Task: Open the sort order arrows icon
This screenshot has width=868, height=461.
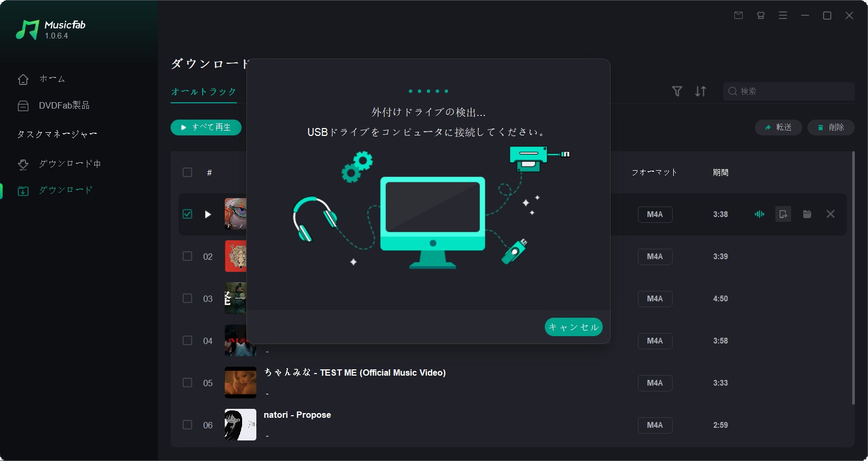Action: (x=701, y=92)
